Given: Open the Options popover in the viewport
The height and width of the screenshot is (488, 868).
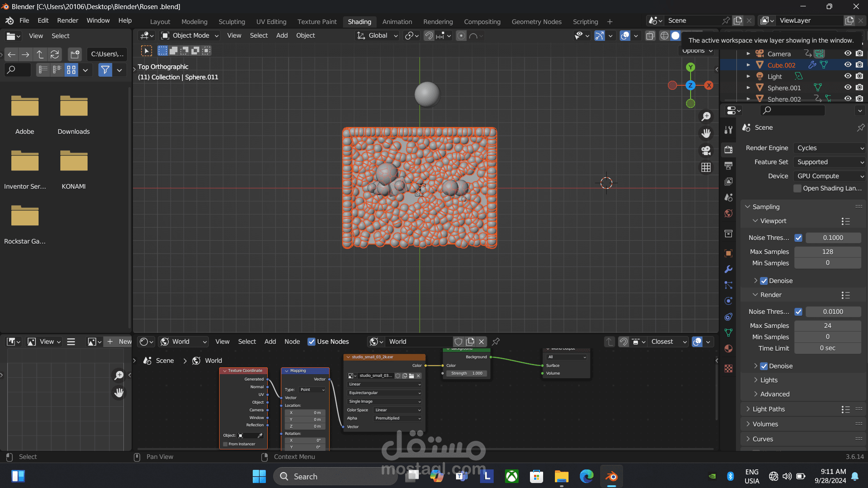Looking at the screenshot, I should tap(697, 51).
